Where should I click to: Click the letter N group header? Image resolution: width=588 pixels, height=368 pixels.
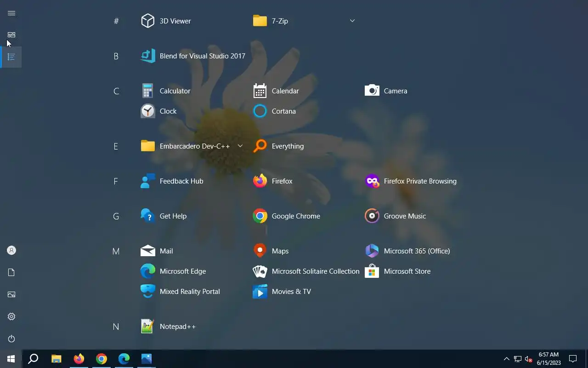pos(116,327)
